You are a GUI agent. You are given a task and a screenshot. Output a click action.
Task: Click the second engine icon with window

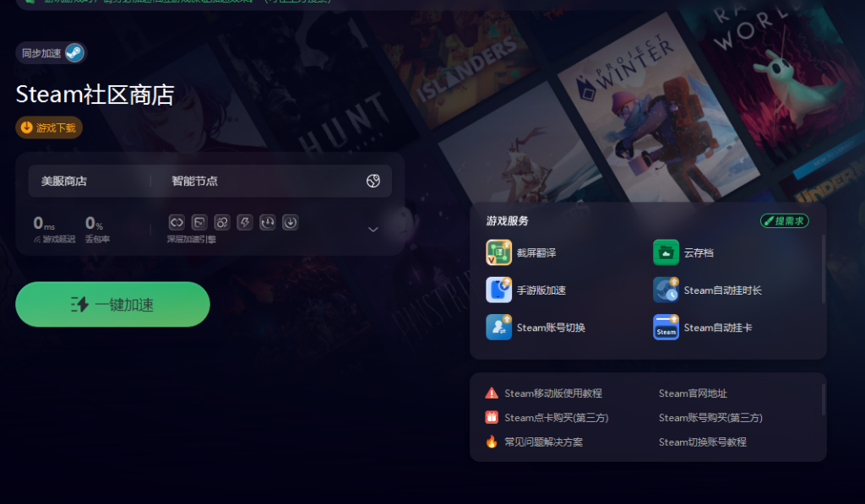pos(199,222)
